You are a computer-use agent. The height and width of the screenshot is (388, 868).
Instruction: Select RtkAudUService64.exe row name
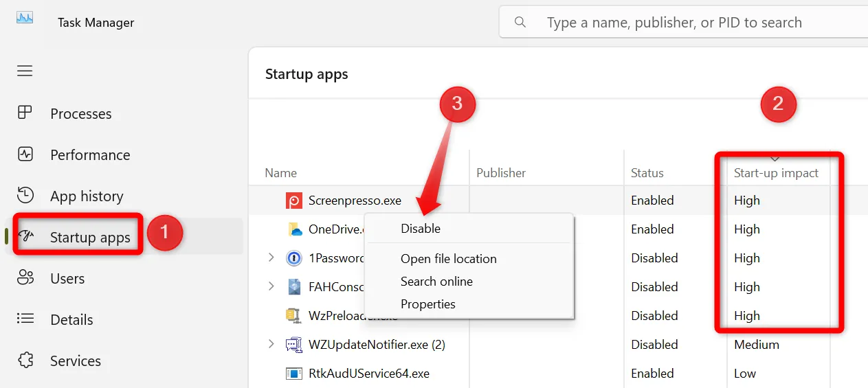[x=369, y=374]
